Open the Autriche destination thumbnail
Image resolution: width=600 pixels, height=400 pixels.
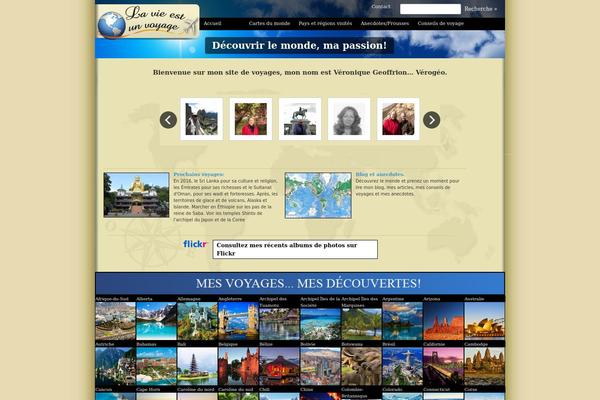coord(115,366)
